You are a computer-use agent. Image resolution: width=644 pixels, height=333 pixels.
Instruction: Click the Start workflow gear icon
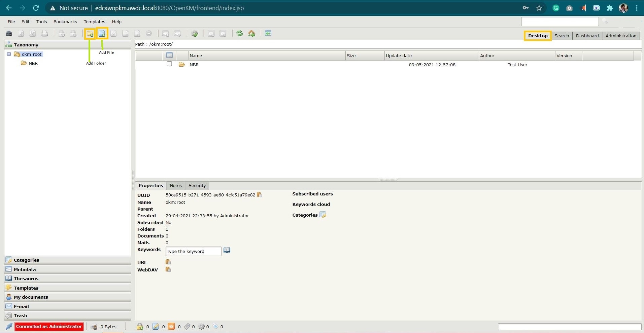pyautogui.click(x=194, y=33)
